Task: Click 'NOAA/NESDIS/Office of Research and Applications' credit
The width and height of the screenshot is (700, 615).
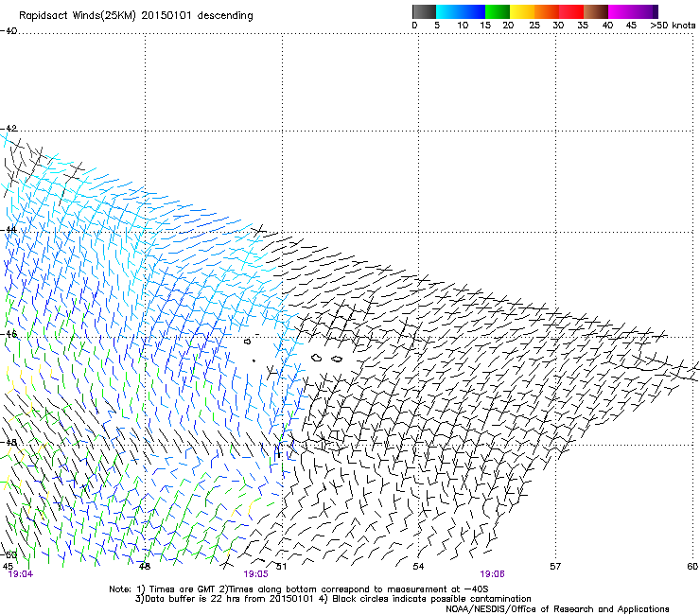Action: click(557, 609)
